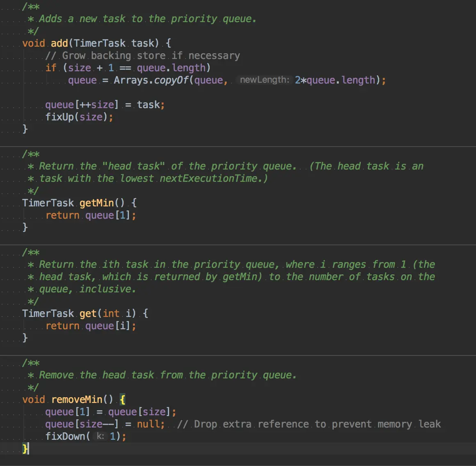Click the Arrays.copyOf call
The height and width of the screenshot is (466, 476).
pos(152,80)
